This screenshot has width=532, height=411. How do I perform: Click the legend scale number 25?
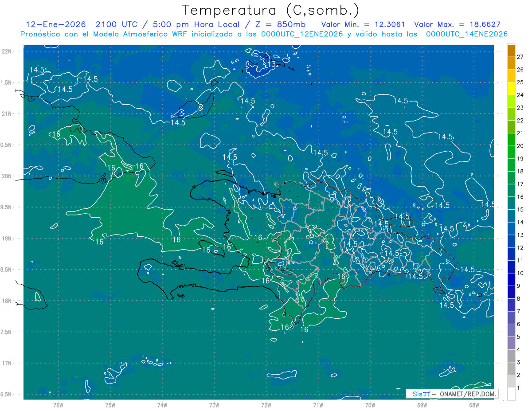tap(520, 82)
